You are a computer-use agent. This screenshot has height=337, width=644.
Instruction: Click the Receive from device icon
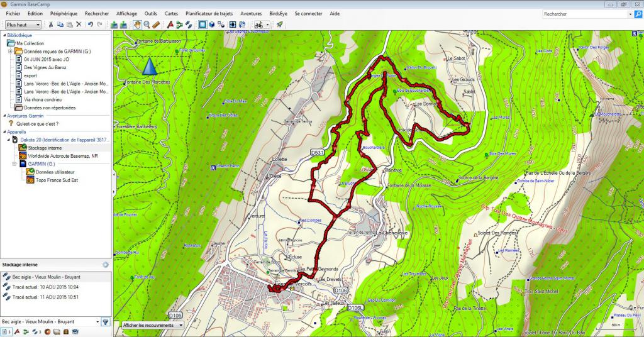[x=123, y=25]
